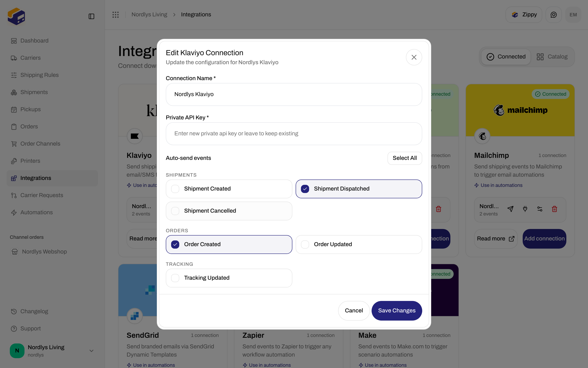
Task: Focus the Connection Name field
Action: (x=294, y=94)
